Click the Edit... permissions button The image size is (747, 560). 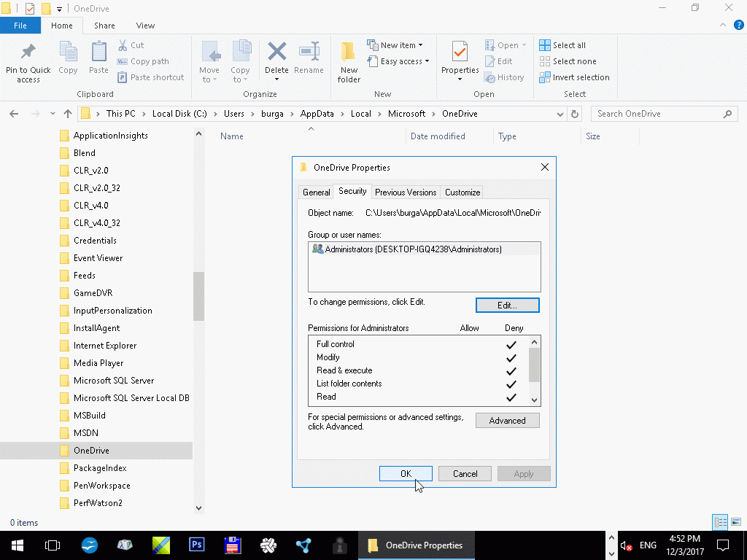point(508,306)
